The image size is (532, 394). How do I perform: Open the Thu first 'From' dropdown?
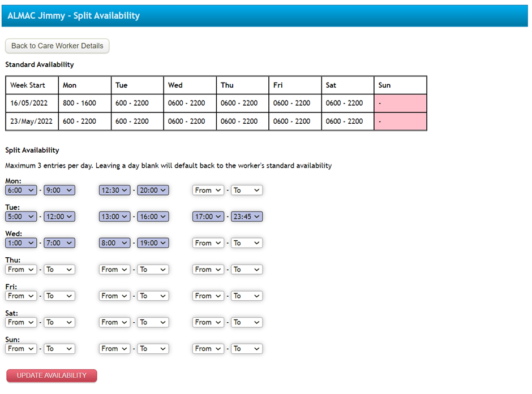pyautogui.click(x=20, y=269)
